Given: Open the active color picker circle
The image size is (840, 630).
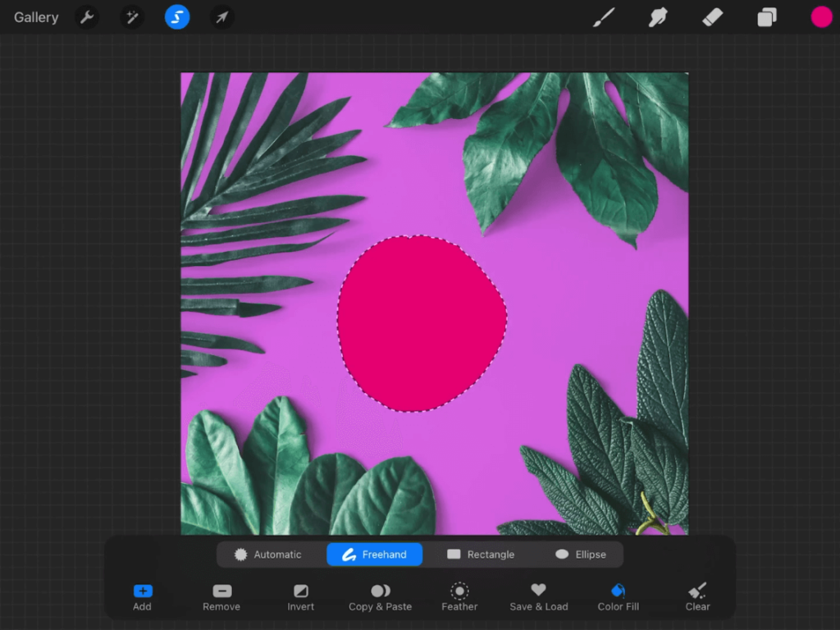Looking at the screenshot, I should click(821, 17).
